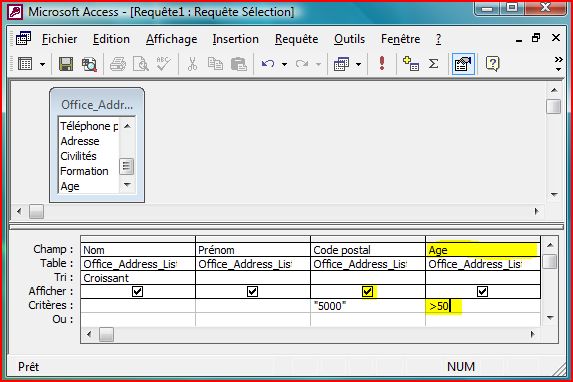
Task: Open the Affichage menu
Action: pyautogui.click(x=171, y=39)
